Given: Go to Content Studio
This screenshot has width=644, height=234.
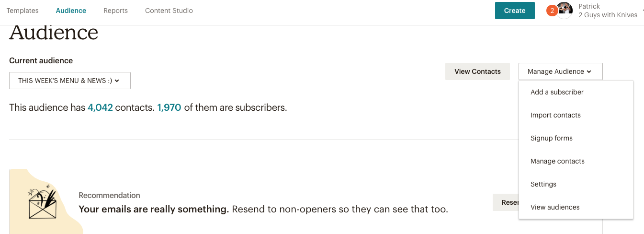Looking at the screenshot, I should coord(169,11).
